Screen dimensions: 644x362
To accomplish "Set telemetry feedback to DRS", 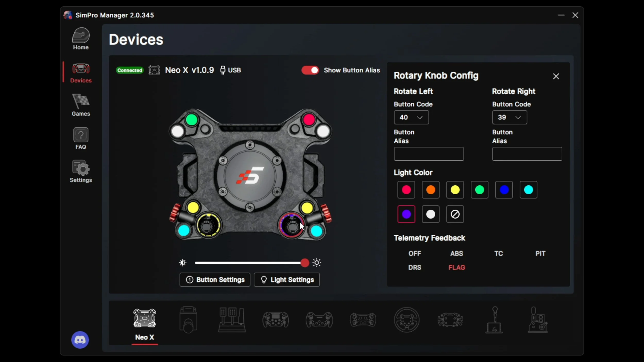I will click(x=414, y=267).
